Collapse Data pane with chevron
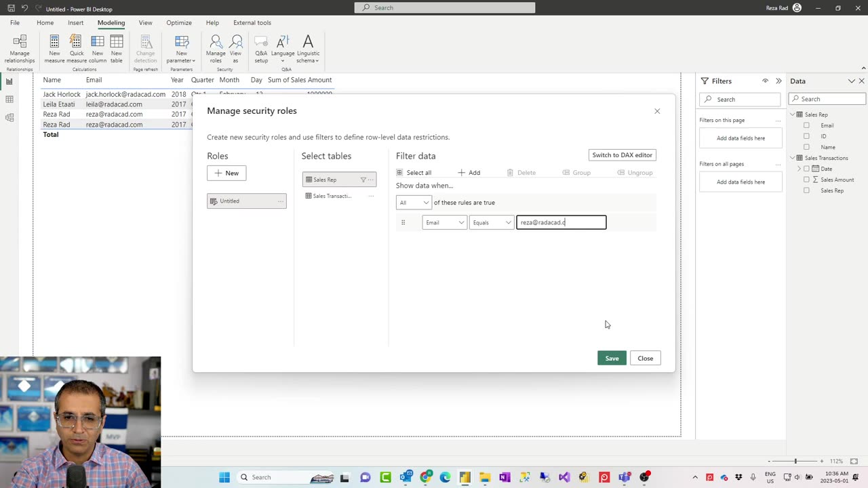Image resolution: width=868 pixels, height=488 pixels. click(852, 81)
